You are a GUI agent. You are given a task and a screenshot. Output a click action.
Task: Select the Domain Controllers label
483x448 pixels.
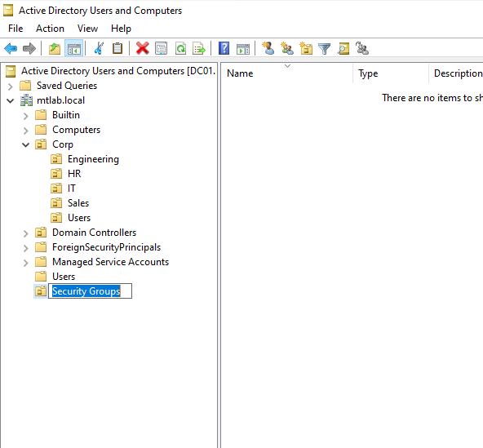pyautogui.click(x=95, y=233)
